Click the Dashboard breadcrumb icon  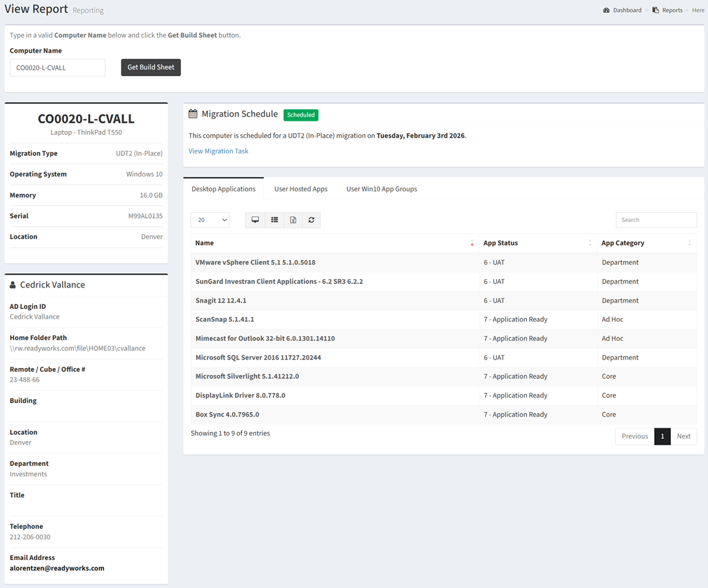(x=606, y=10)
